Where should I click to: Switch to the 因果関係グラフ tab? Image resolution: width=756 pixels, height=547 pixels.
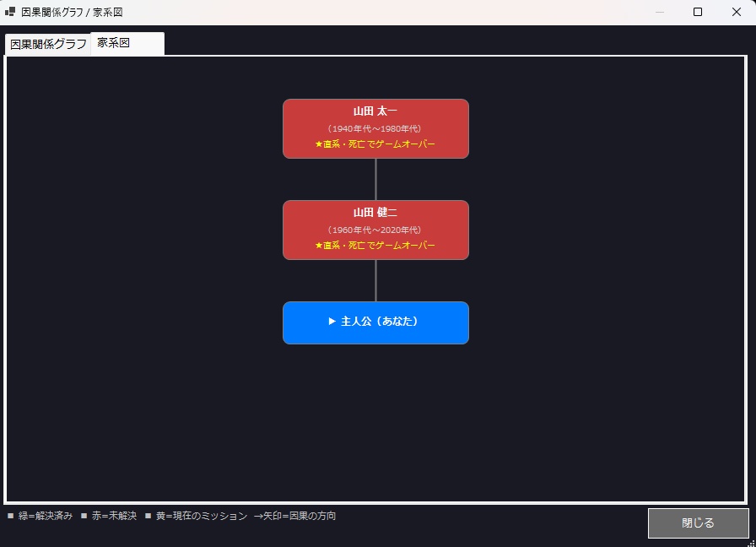point(48,45)
